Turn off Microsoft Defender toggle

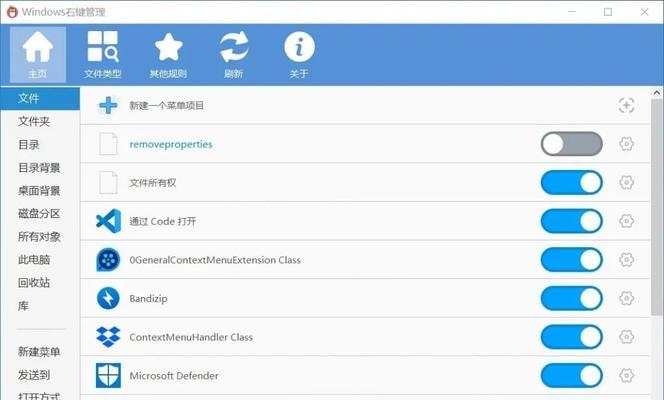(572, 375)
